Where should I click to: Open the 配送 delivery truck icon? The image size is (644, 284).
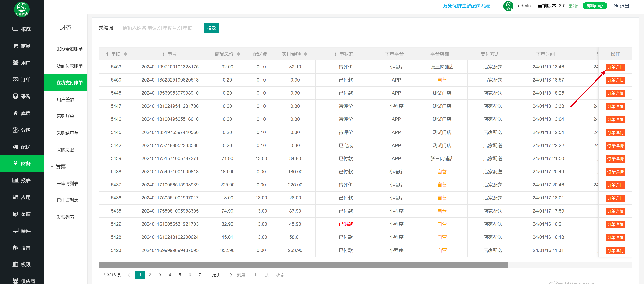[x=15, y=147]
